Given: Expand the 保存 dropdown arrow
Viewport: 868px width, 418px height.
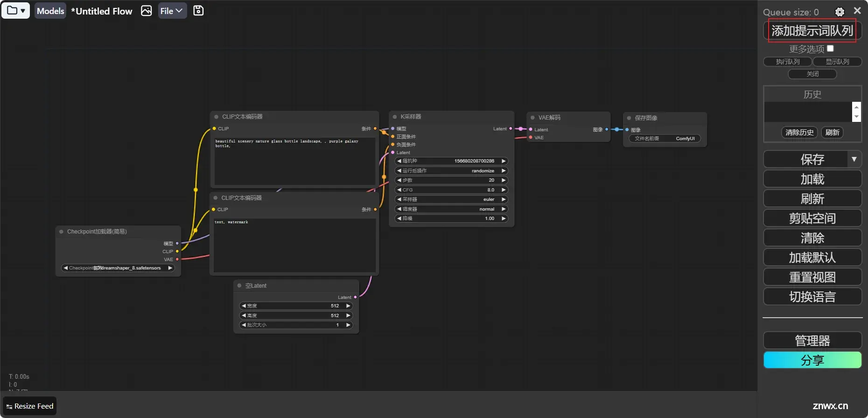Looking at the screenshot, I should [x=854, y=159].
